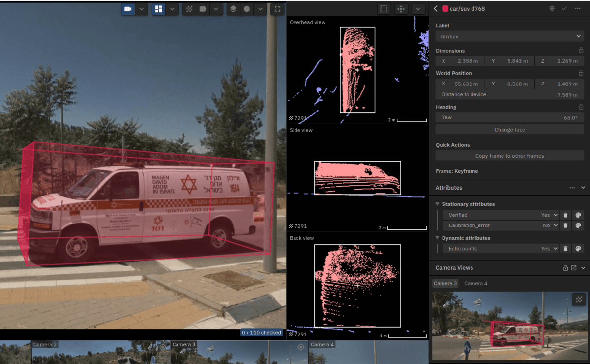The image size is (590, 364).
Task: Toggle the Camera Views lock icon
Action: (x=565, y=268)
